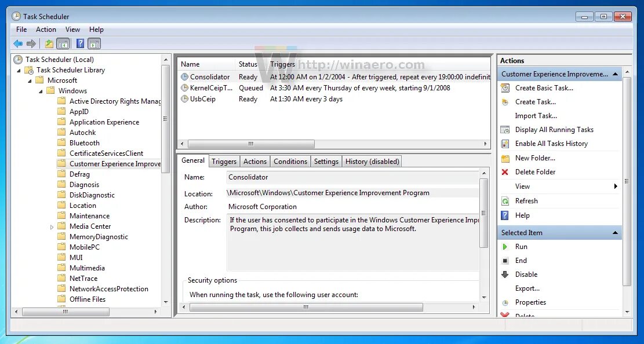Select the NetworkAccessProtection folder

click(x=109, y=289)
